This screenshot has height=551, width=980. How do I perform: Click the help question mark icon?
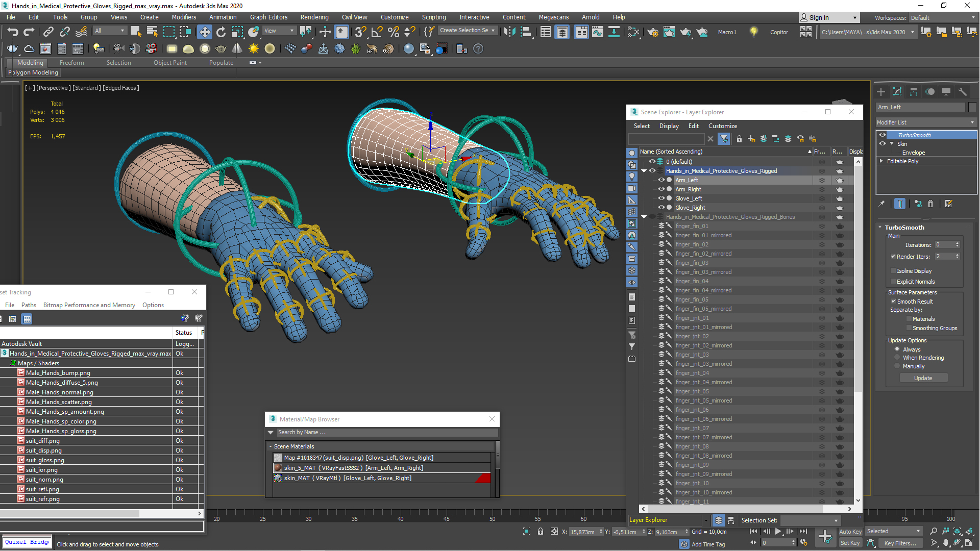click(x=478, y=48)
